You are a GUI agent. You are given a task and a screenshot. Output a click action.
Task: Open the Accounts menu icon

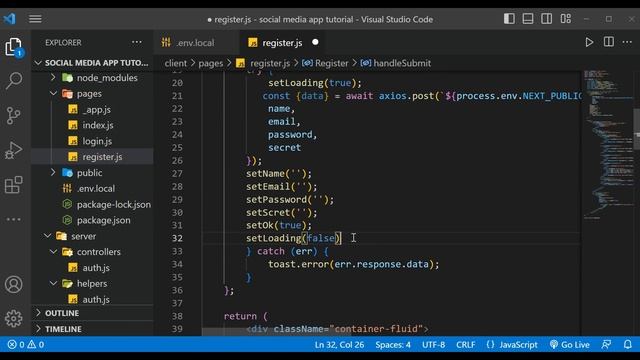[13, 284]
